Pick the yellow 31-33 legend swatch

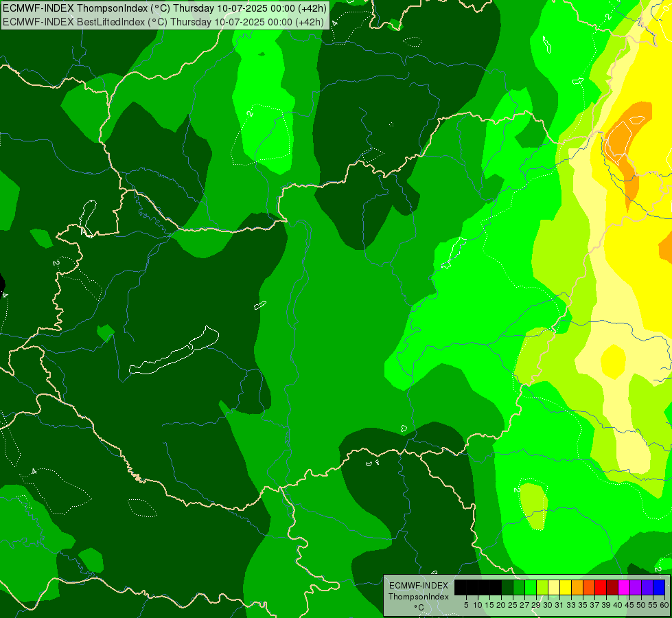pyautogui.click(x=566, y=588)
